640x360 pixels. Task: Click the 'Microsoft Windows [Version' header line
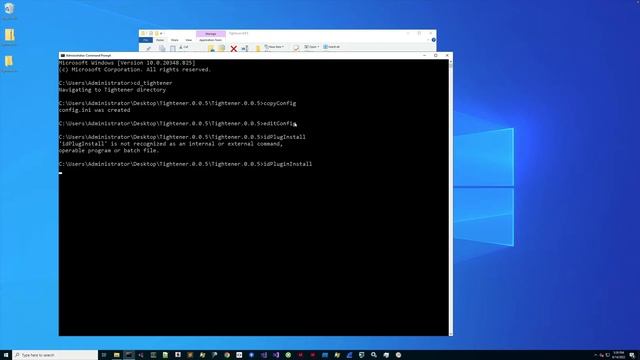[x=127, y=63]
